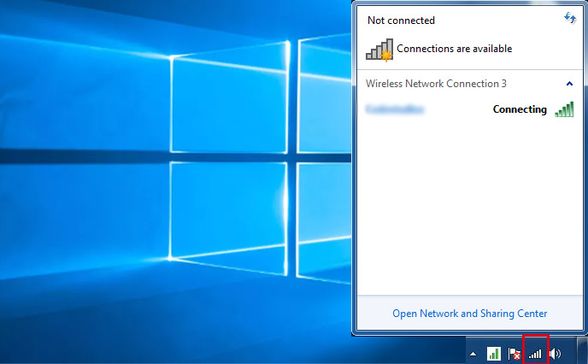Collapse the Wireless Network Connection 3 section
The width and height of the screenshot is (588, 364).
click(569, 84)
